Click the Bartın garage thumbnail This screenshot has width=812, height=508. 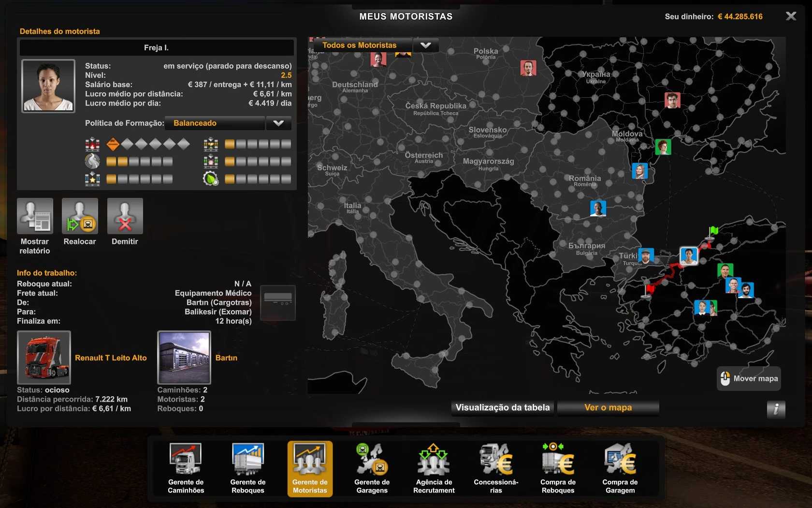(184, 358)
